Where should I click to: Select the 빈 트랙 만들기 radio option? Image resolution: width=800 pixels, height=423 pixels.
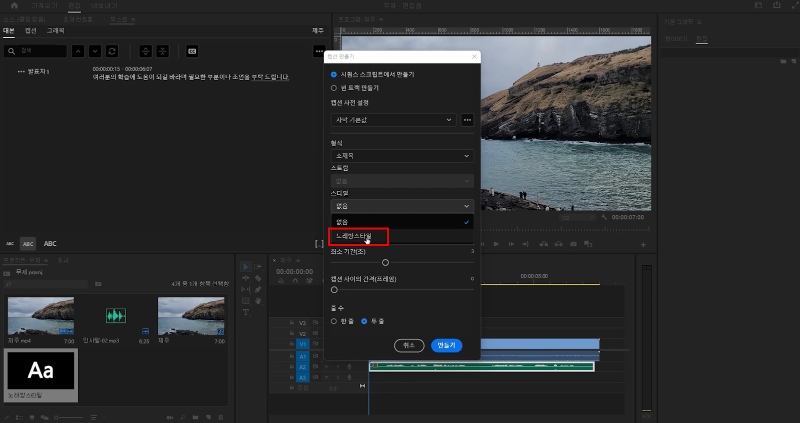click(x=334, y=88)
